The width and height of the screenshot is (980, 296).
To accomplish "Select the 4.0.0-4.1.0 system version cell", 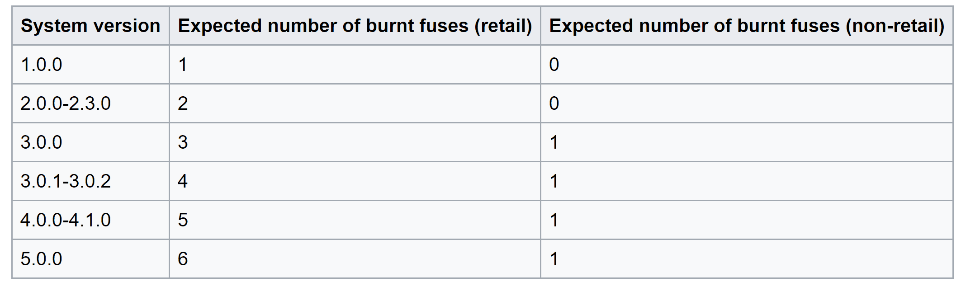I will 90,220.
